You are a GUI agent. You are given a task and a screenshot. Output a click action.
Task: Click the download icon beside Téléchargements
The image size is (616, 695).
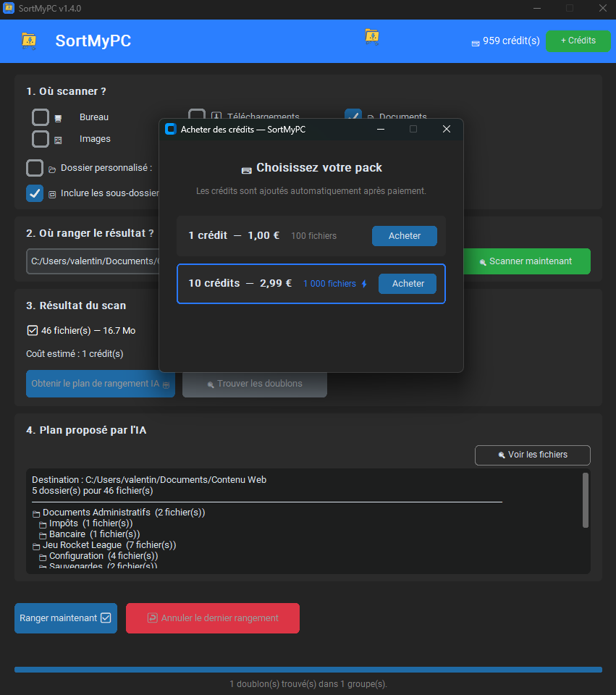216,116
